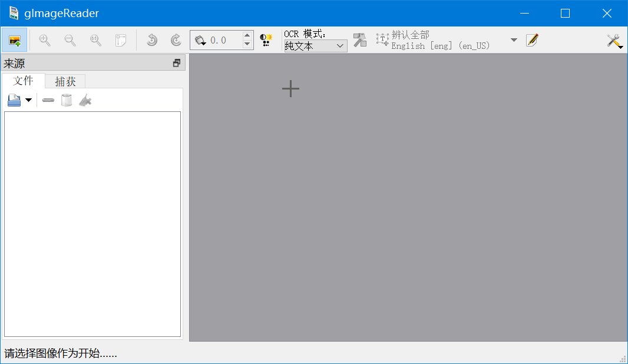The height and width of the screenshot is (364, 628).
Task: Rotate the page clockwise
Action: 175,40
